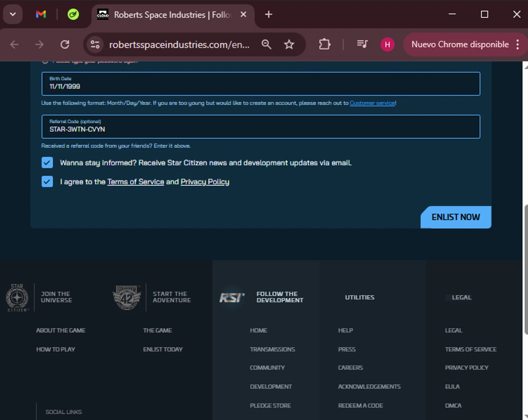
Task: View site information icon in address bar
Action: coord(95,45)
